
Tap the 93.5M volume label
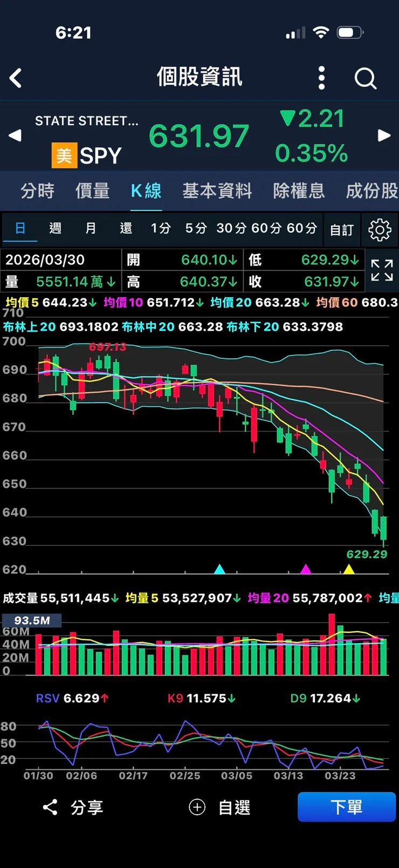point(32,620)
